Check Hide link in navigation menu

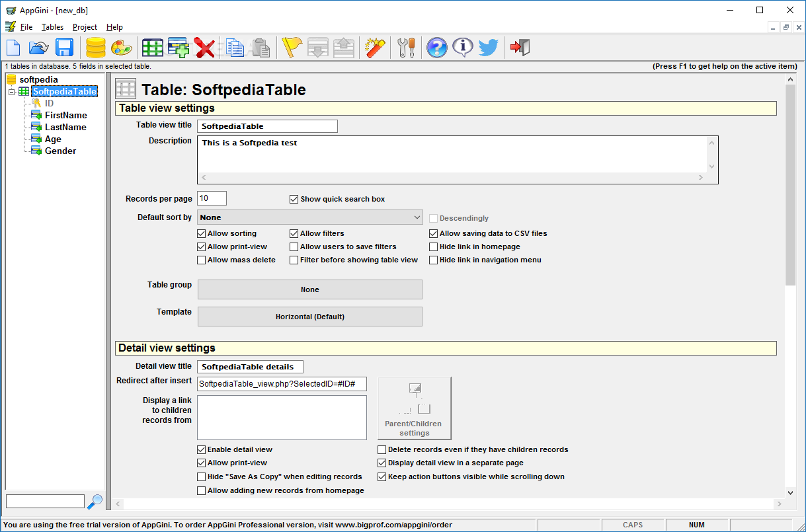tap(434, 260)
